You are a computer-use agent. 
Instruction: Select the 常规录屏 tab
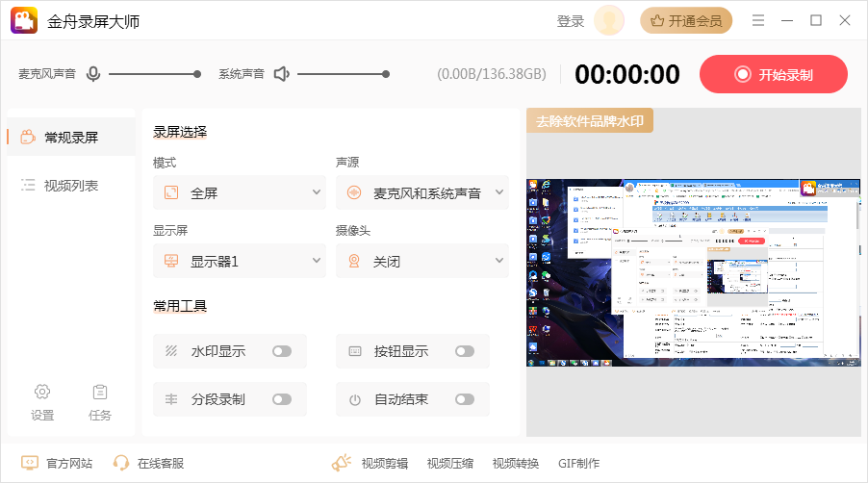click(x=70, y=138)
